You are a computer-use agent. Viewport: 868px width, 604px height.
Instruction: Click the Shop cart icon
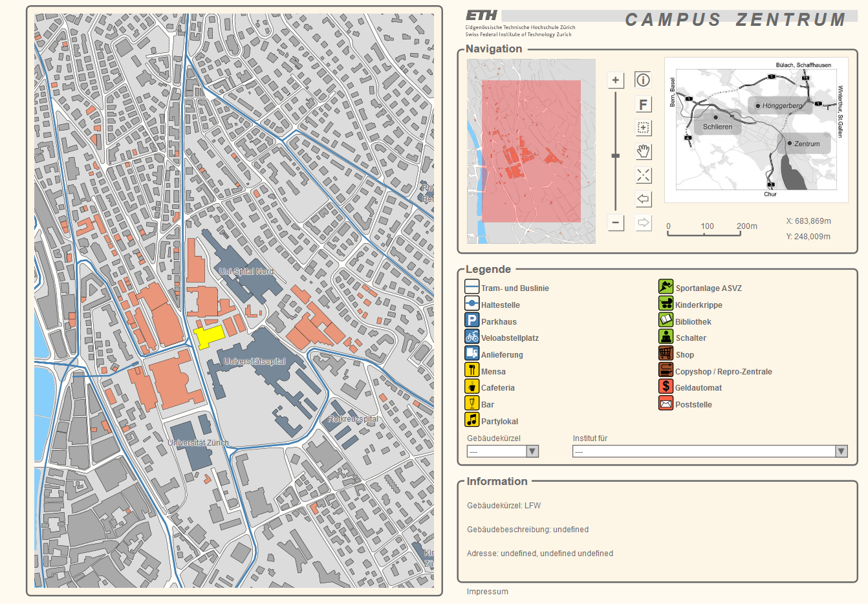[x=666, y=353]
